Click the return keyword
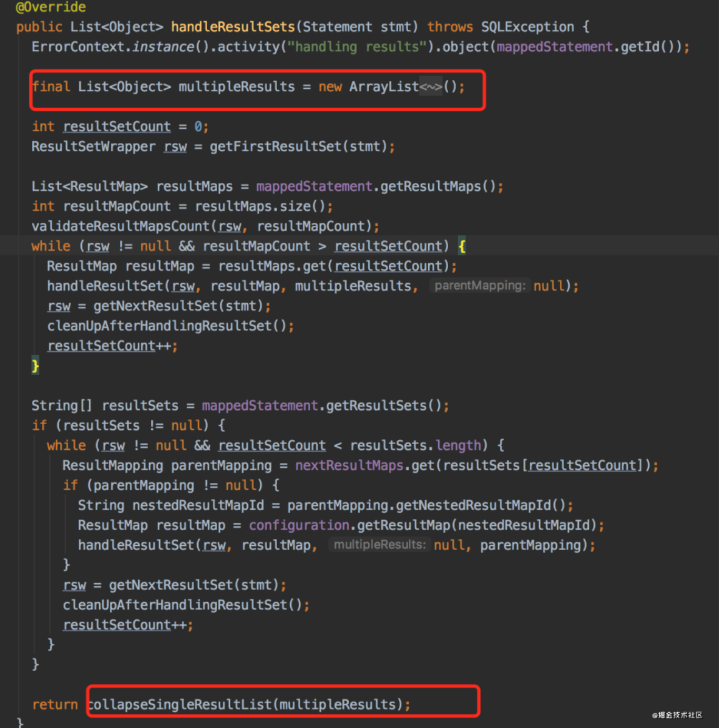The image size is (719, 728). 55,705
